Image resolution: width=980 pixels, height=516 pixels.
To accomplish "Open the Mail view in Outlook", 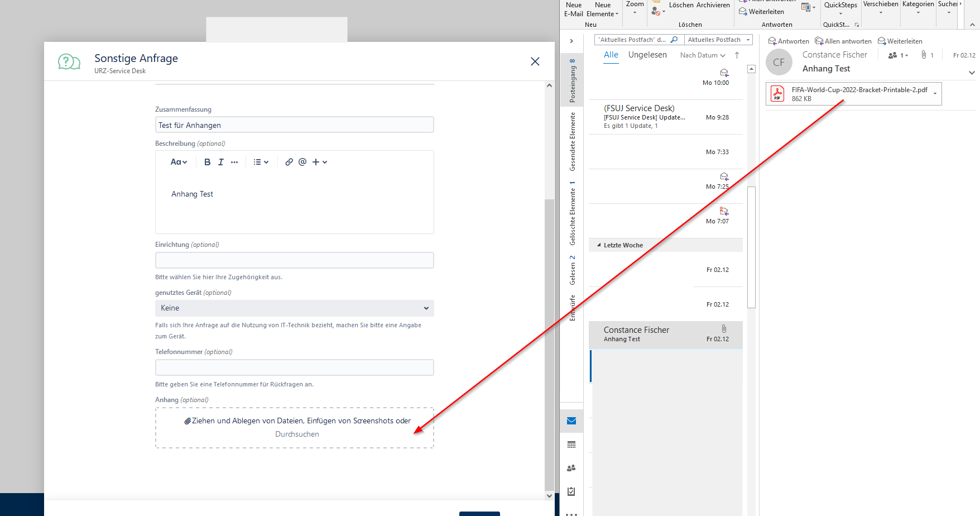I will 571,421.
